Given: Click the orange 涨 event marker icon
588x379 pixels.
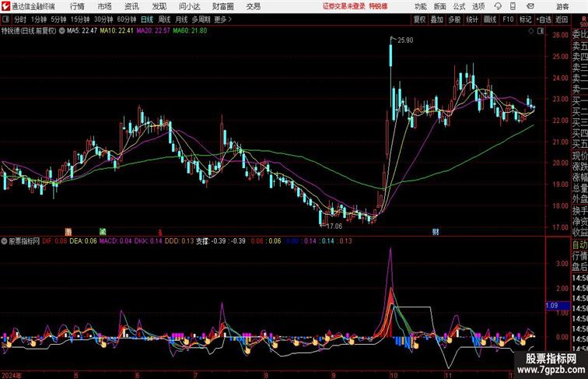Looking at the screenshot, I should point(68,232).
